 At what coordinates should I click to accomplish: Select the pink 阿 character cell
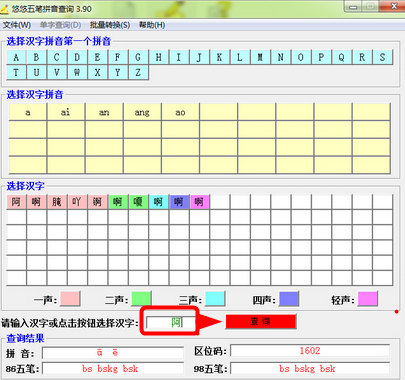pos(16,202)
